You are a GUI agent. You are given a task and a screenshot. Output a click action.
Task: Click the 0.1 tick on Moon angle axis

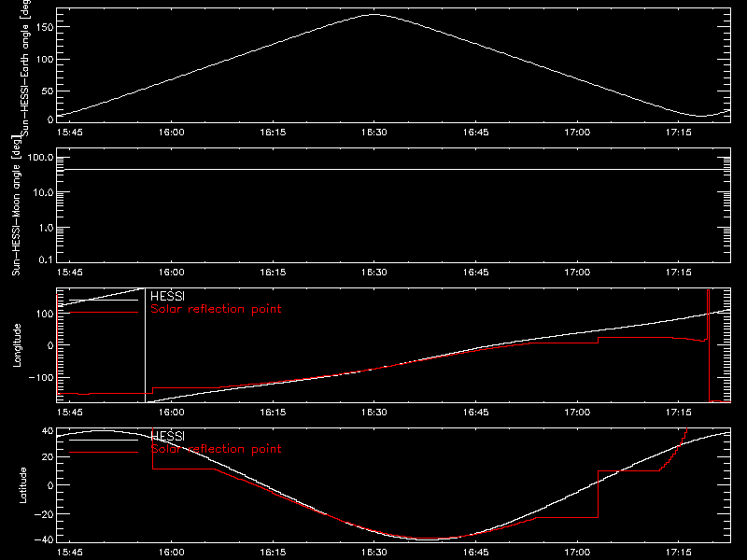click(x=46, y=259)
